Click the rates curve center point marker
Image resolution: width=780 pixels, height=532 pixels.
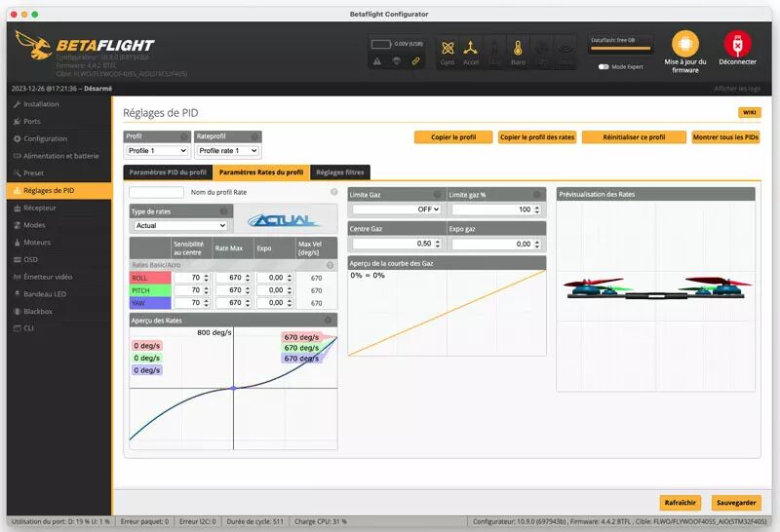pyautogui.click(x=234, y=388)
